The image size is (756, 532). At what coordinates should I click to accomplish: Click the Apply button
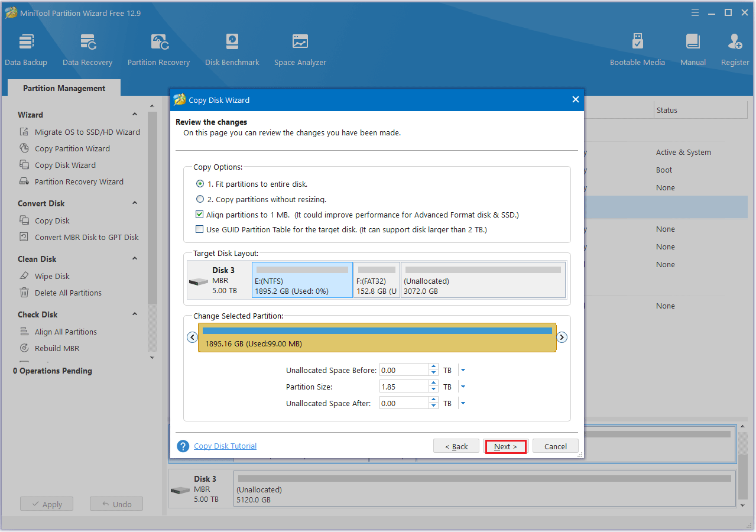coord(46,504)
